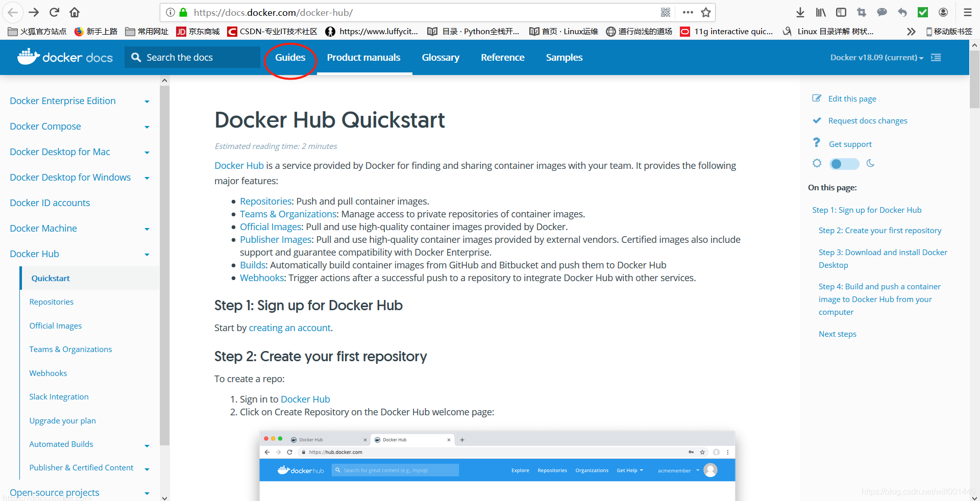Click the browser forward arrow button

coord(34,12)
